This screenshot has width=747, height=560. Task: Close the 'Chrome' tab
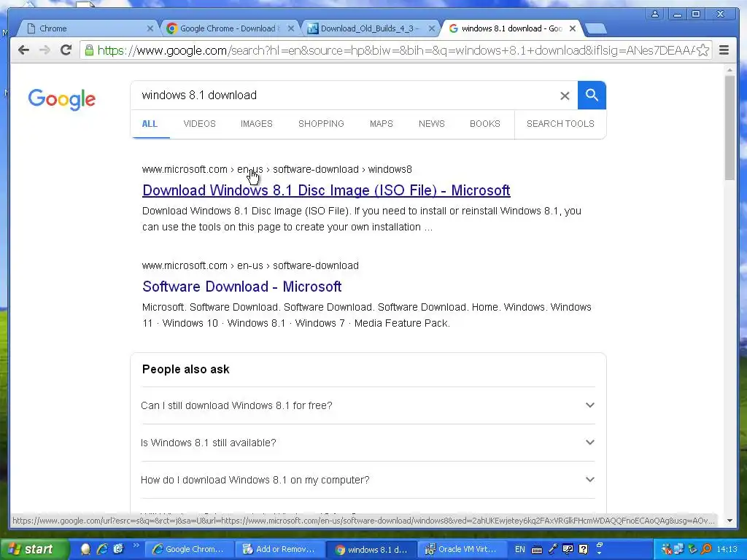pyautogui.click(x=150, y=28)
